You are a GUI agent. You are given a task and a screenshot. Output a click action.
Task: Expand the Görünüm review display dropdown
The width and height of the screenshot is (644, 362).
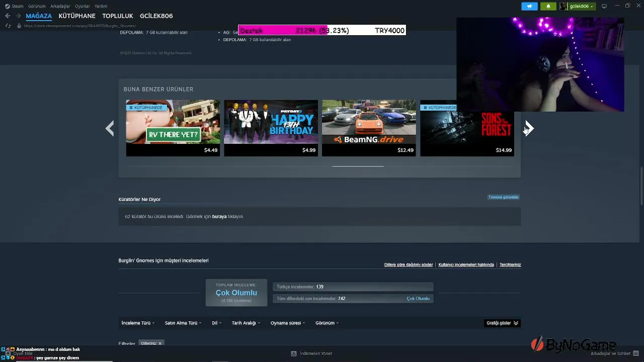pyautogui.click(x=327, y=323)
